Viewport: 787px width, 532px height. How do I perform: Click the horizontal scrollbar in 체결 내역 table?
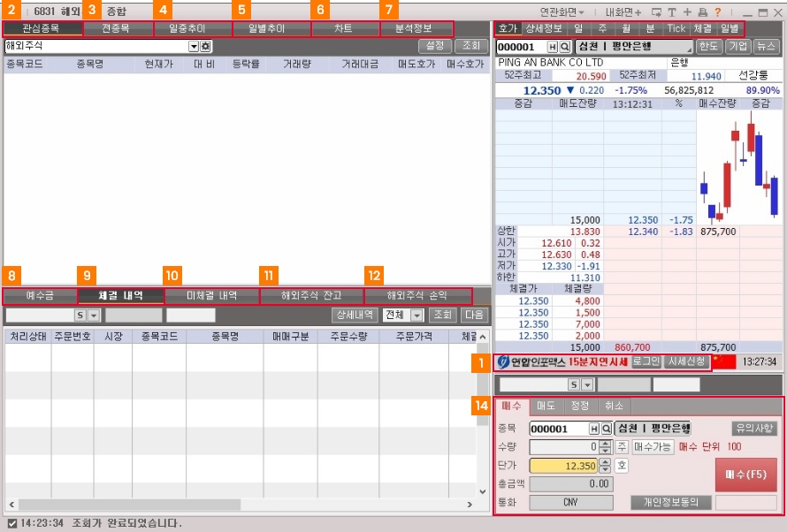click(129, 505)
